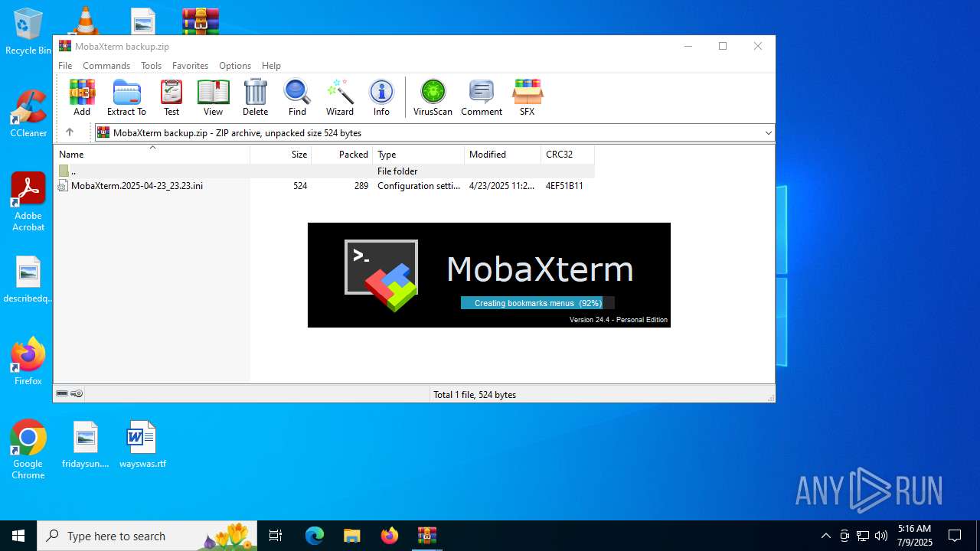The height and width of the screenshot is (551, 980).
Task: Open the Favorites menu
Action: pos(190,66)
